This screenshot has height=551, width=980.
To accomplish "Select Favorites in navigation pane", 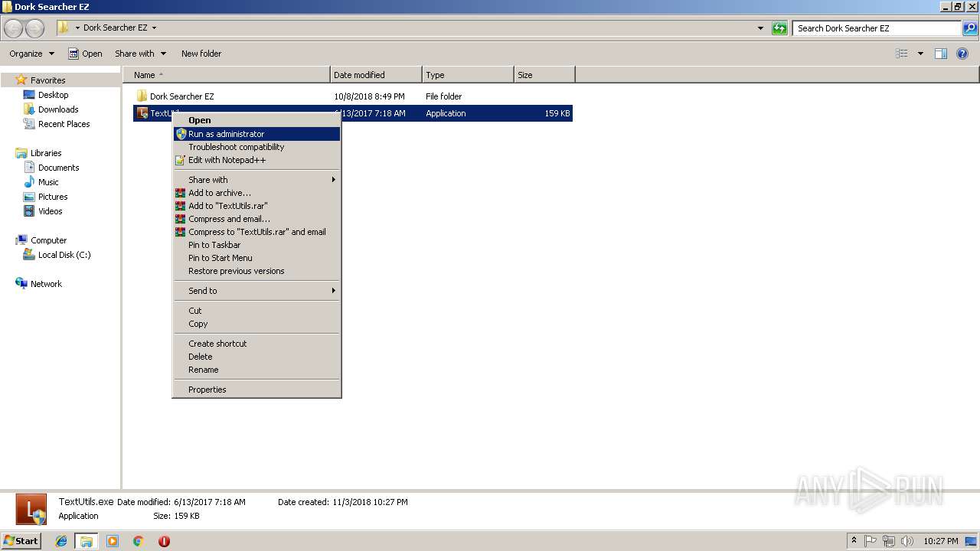I will coord(47,80).
